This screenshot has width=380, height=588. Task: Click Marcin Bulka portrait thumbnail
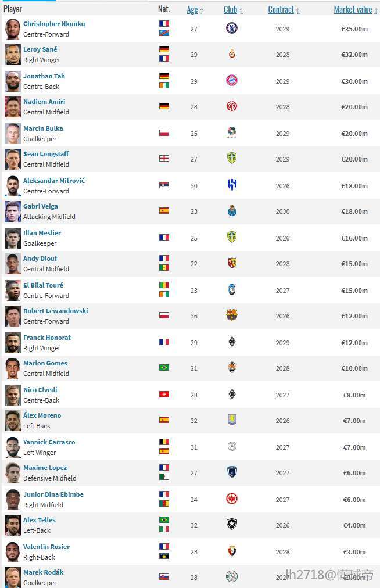(12, 134)
